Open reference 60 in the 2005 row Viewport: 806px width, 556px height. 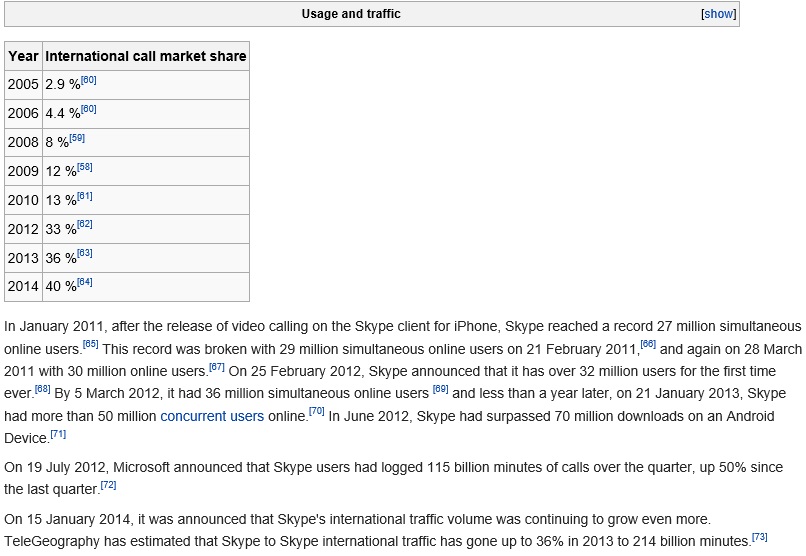tap(88, 80)
